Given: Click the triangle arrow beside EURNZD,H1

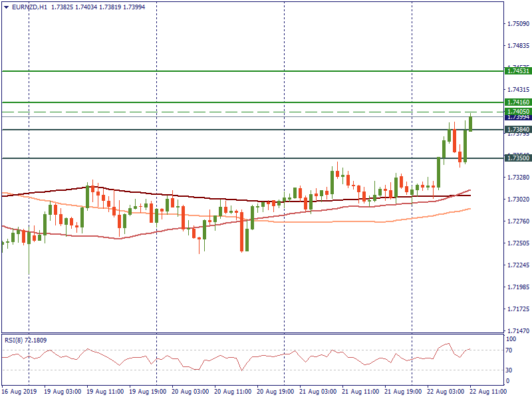Looking at the screenshot, I should (x=7, y=7).
